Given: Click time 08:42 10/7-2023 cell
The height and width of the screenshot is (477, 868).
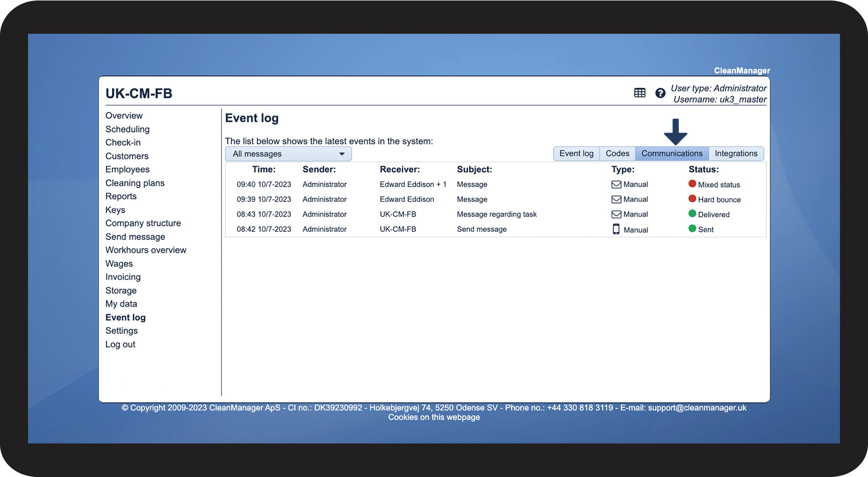Looking at the screenshot, I should 264,229.
